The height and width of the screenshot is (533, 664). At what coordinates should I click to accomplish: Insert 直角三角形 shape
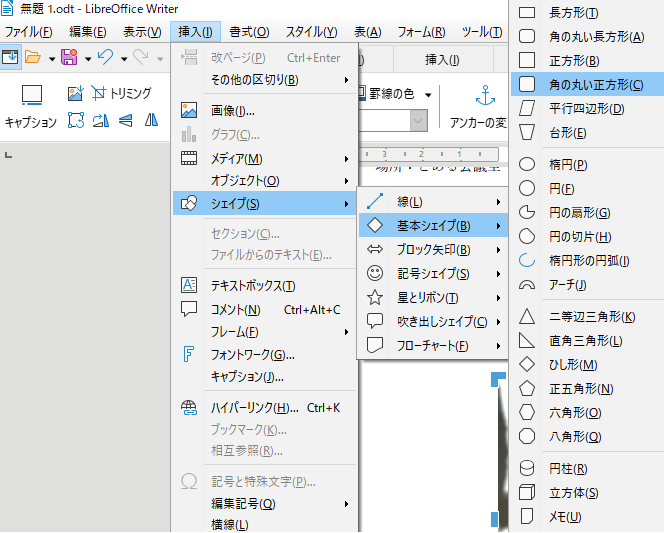pyautogui.click(x=588, y=341)
